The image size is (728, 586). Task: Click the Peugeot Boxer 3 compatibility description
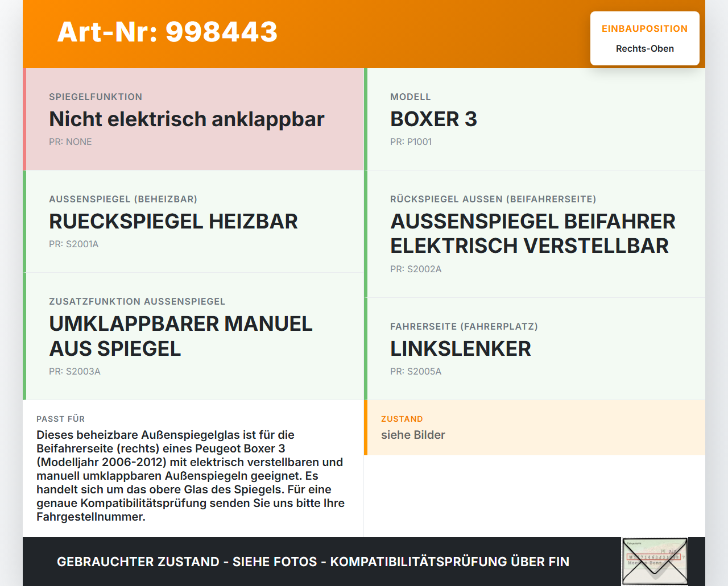coord(191,476)
